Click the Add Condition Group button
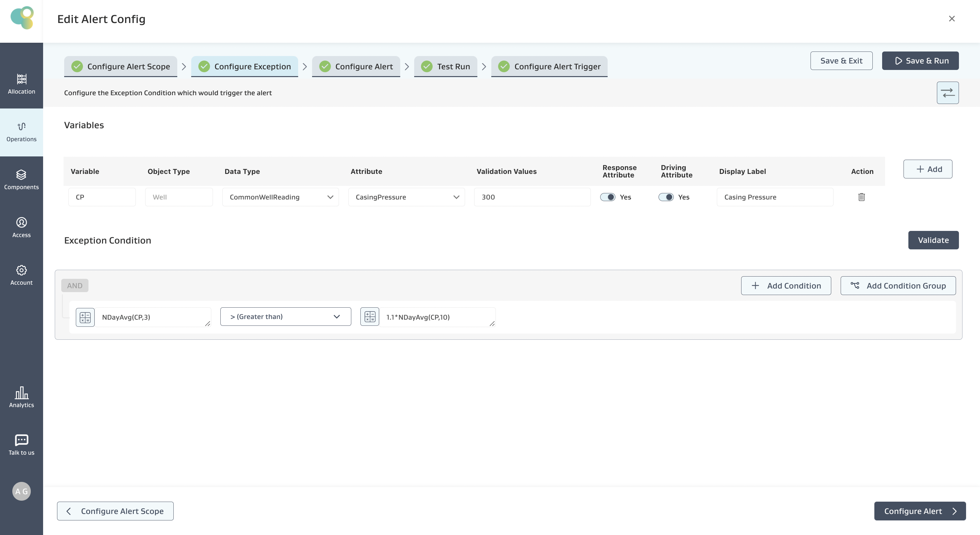Viewport: 980px width, 535px height. pyautogui.click(x=898, y=286)
